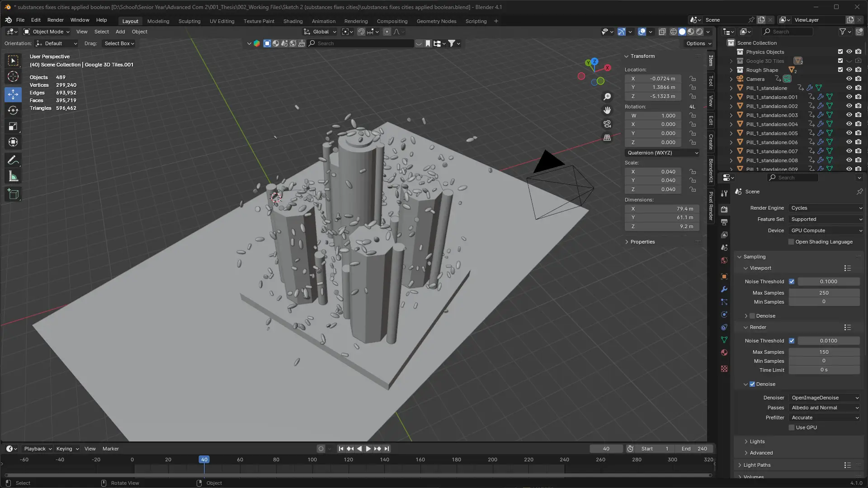Hide Camera object with eye icon
The width and height of the screenshot is (868, 488).
coord(849,79)
